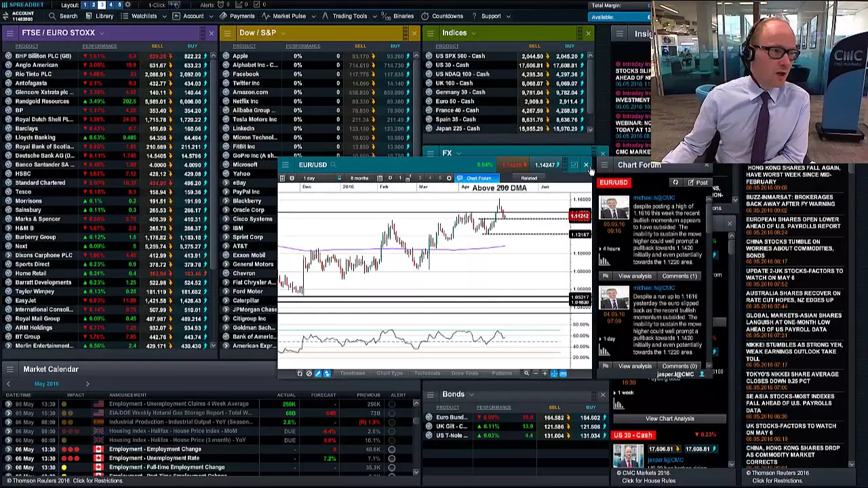868x488 pixels.
Task: Open the price alerts clock icon
Action: tap(221, 5)
